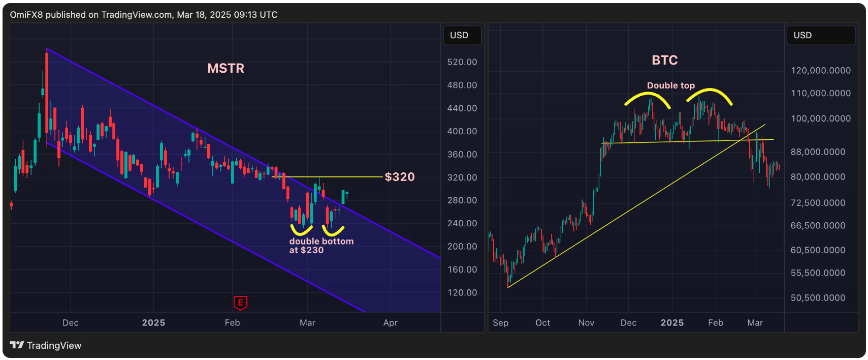
Task: Open the USD currency selector on the BTC chart
Action: click(x=821, y=35)
